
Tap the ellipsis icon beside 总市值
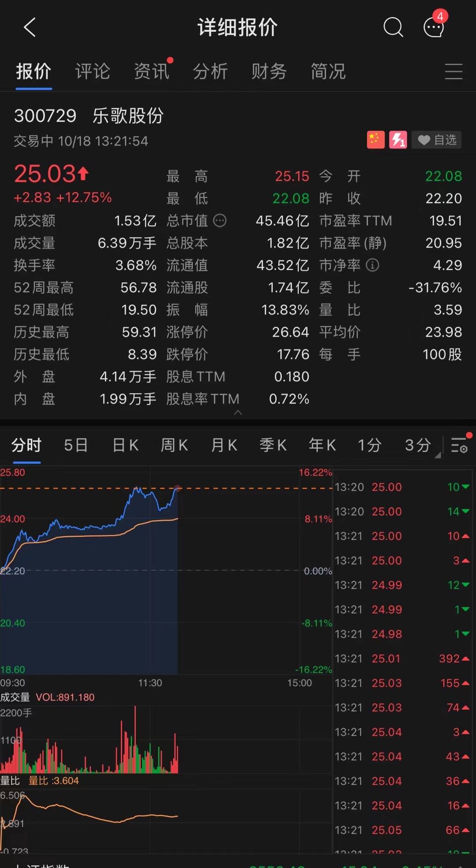click(220, 220)
